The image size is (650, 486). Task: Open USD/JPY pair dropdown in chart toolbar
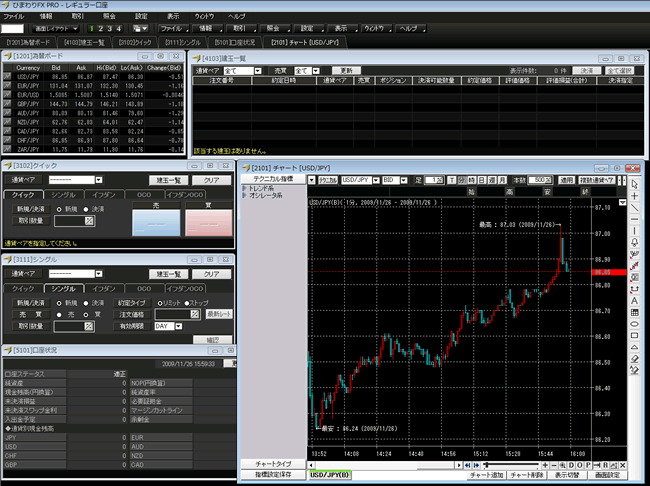tap(376, 180)
